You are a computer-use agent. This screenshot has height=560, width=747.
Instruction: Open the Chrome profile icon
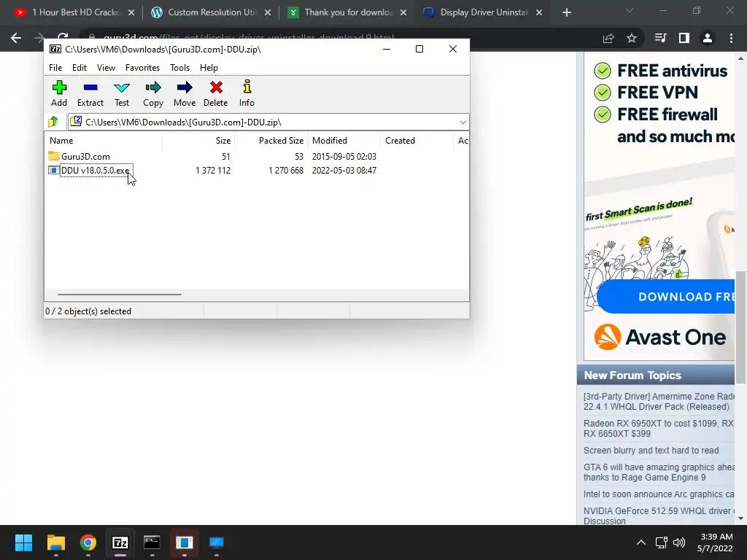click(708, 38)
